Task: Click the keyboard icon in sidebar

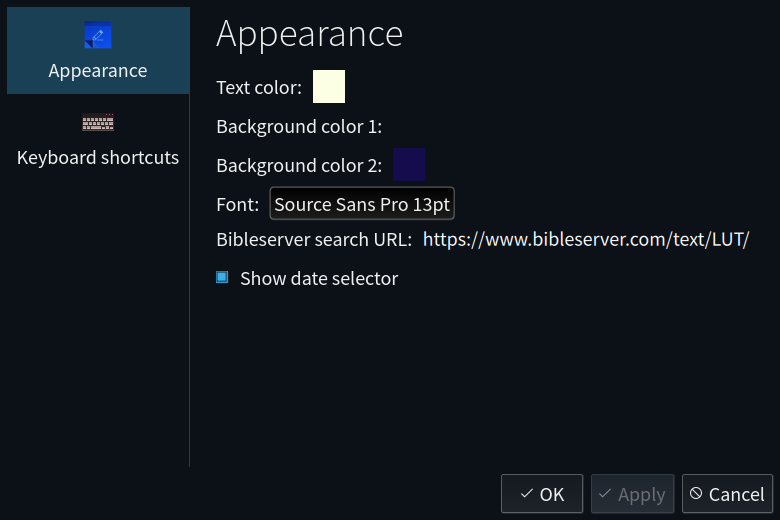Action: (x=98, y=122)
